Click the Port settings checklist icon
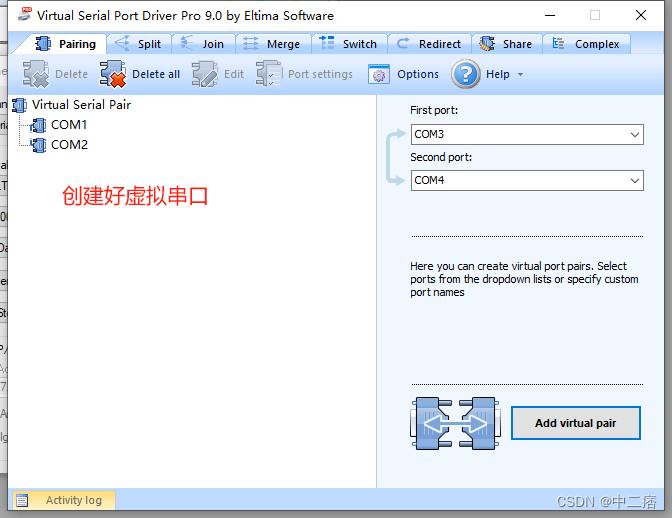The width and height of the screenshot is (672, 518). pos(269,74)
